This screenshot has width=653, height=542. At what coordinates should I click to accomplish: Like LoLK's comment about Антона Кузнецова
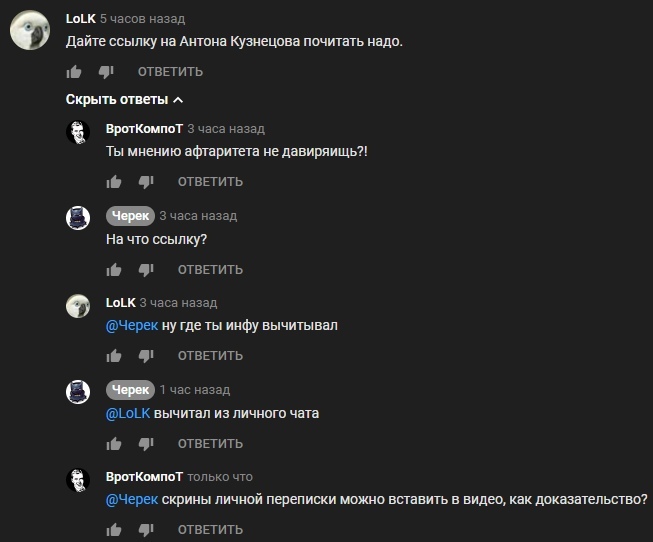pyautogui.click(x=73, y=72)
